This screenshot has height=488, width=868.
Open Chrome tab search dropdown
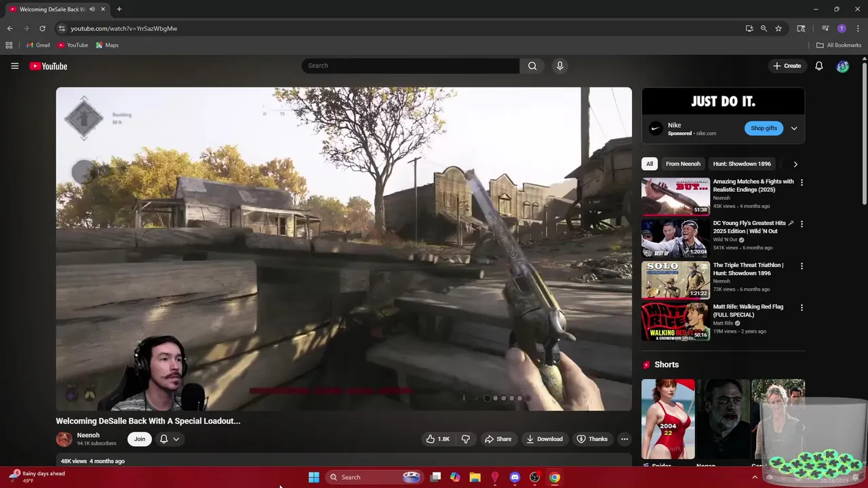coord(801,28)
